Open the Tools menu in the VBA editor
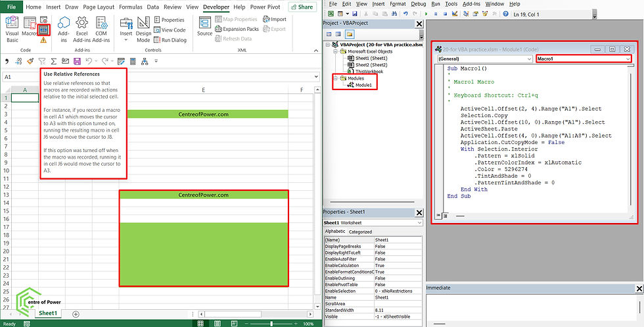Viewport: 644px width, 327px height. pos(451,4)
